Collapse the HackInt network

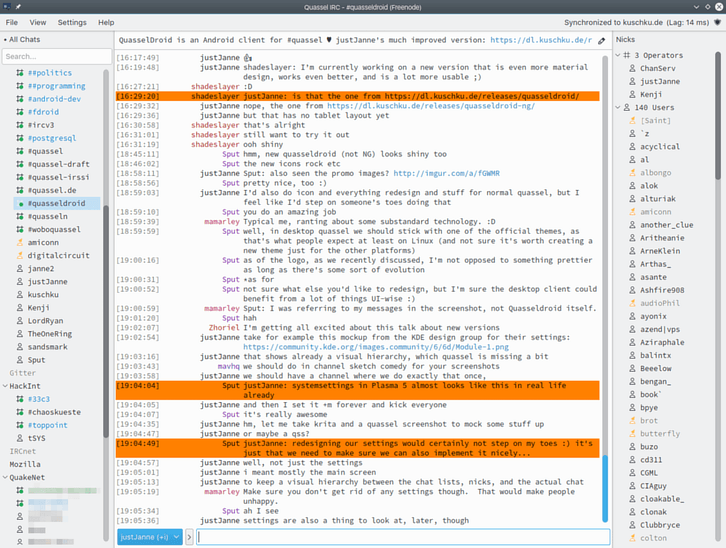(5, 386)
